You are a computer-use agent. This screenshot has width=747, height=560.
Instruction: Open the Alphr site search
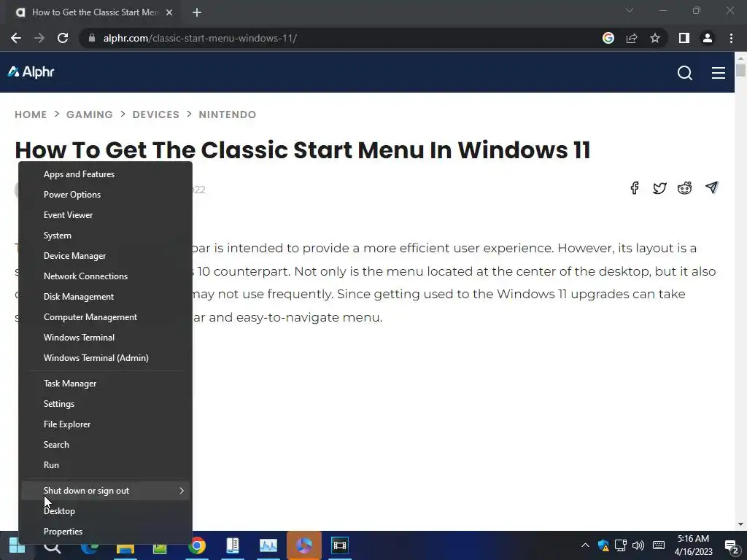click(684, 73)
